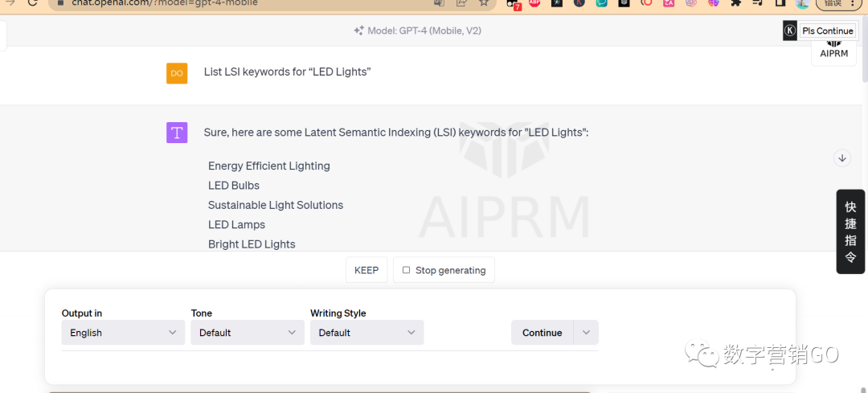Click the Output in label
The width and height of the screenshot is (868, 393).
pyautogui.click(x=82, y=313)
